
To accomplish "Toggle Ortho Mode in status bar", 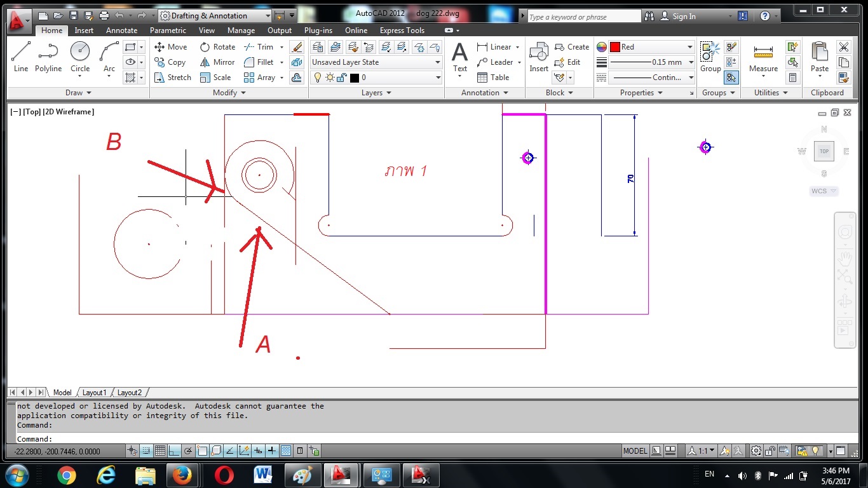I will 174,451.
